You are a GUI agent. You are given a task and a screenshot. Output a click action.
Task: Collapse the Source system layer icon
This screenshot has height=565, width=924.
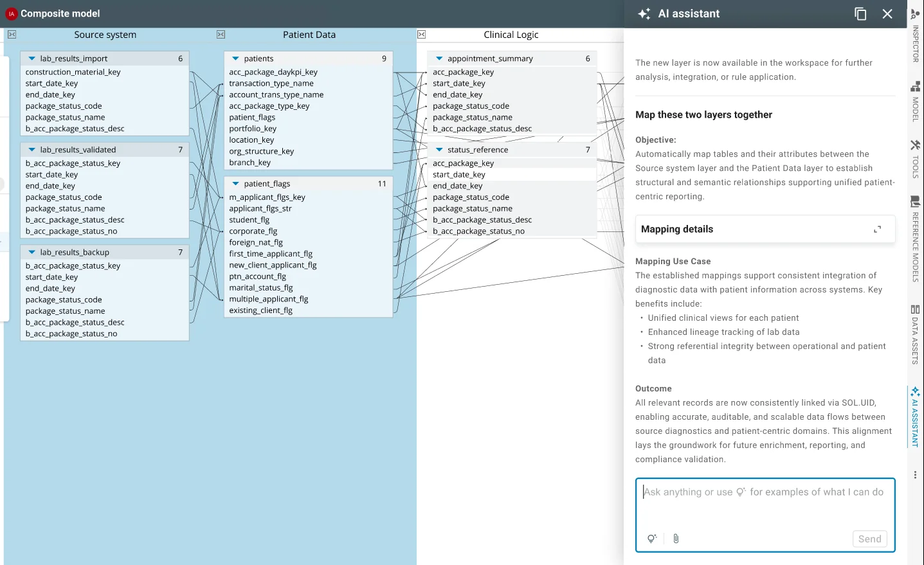click(x=12, y=35)
